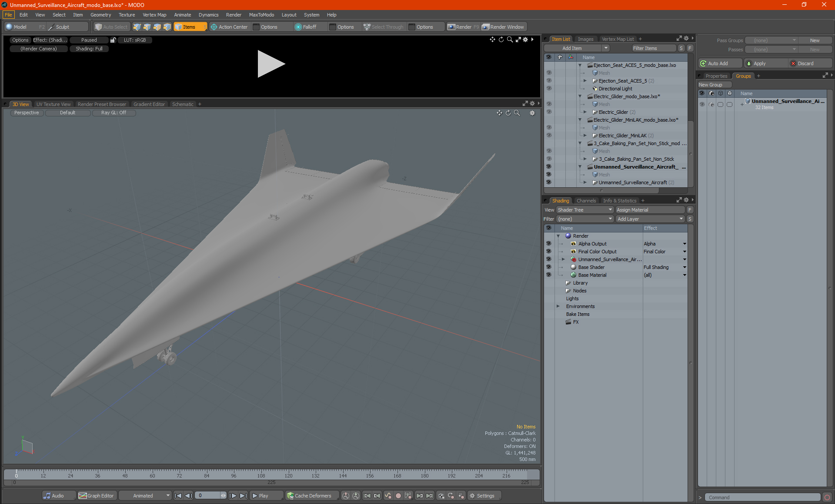835x504 pixels.
Task: Click 3D viewport pan move icon
Action: (x=499, y=113)
